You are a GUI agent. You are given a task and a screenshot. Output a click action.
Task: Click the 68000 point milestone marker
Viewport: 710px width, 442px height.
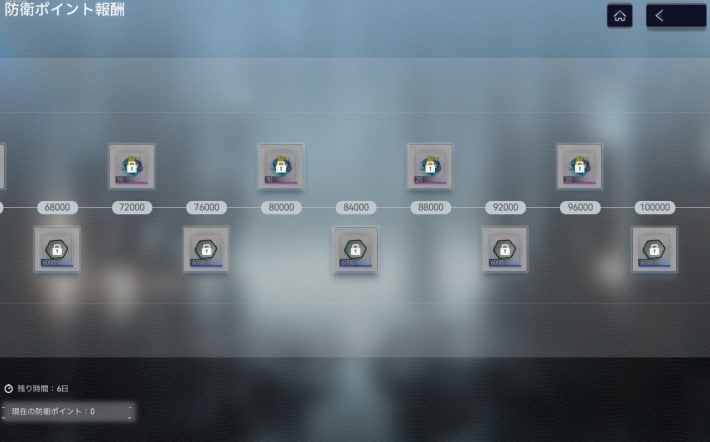click(57, 207)
